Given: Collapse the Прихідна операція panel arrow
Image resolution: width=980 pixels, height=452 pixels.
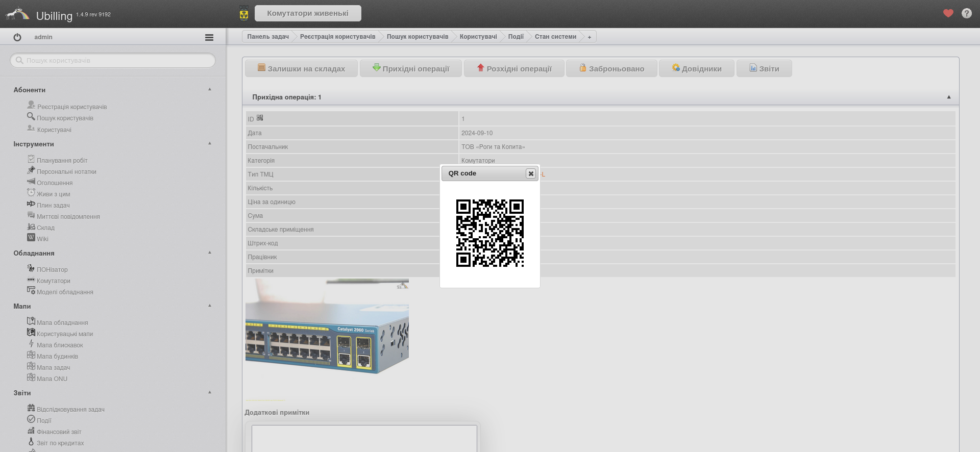Looking at the screenshot, I should (949, 97).
